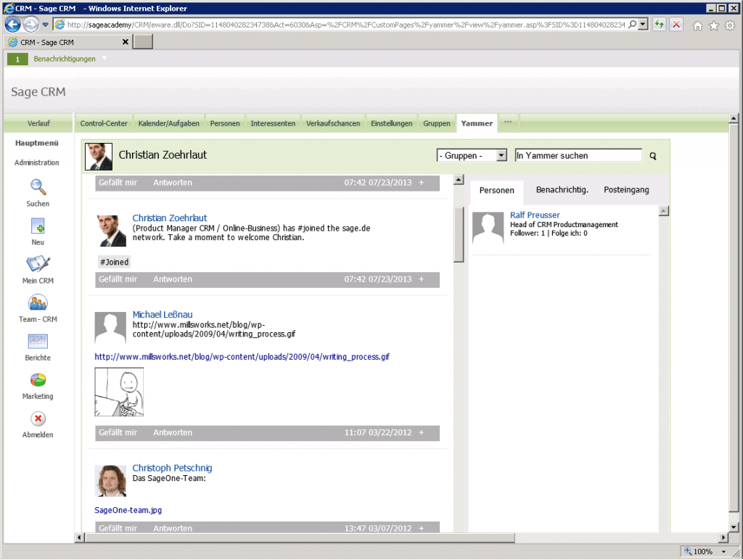This screenshot has width=743, height=560.
Task: Click the Neu icon in sidebar
Action: [x=38, y=226]
